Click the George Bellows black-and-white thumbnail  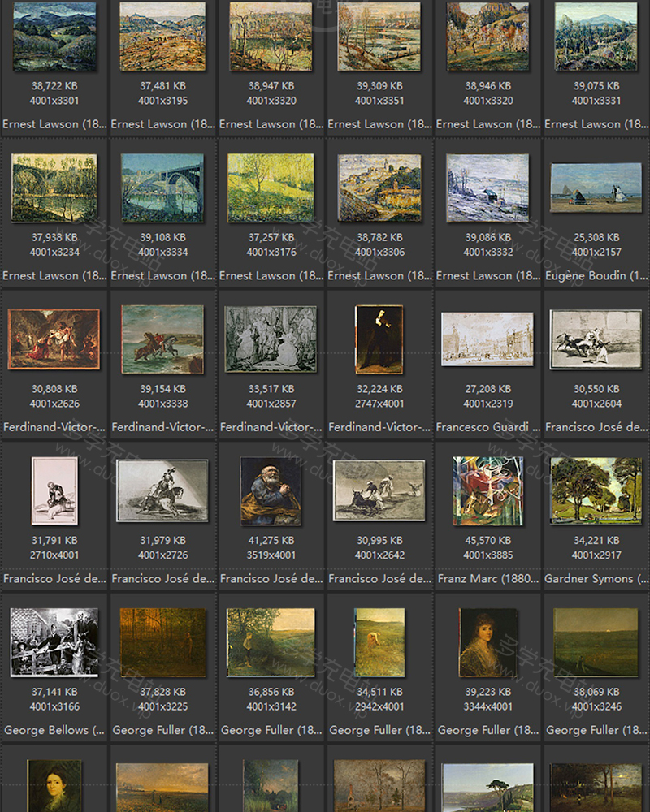54,642
